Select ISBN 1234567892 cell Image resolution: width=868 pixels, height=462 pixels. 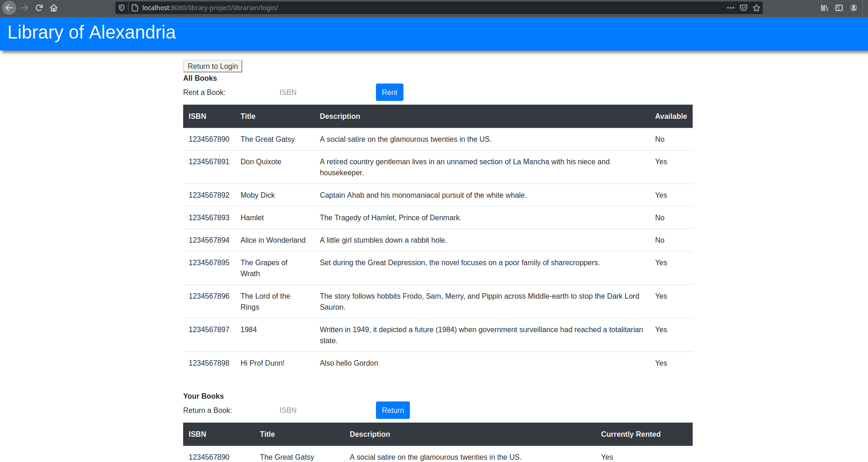point(209,195)
